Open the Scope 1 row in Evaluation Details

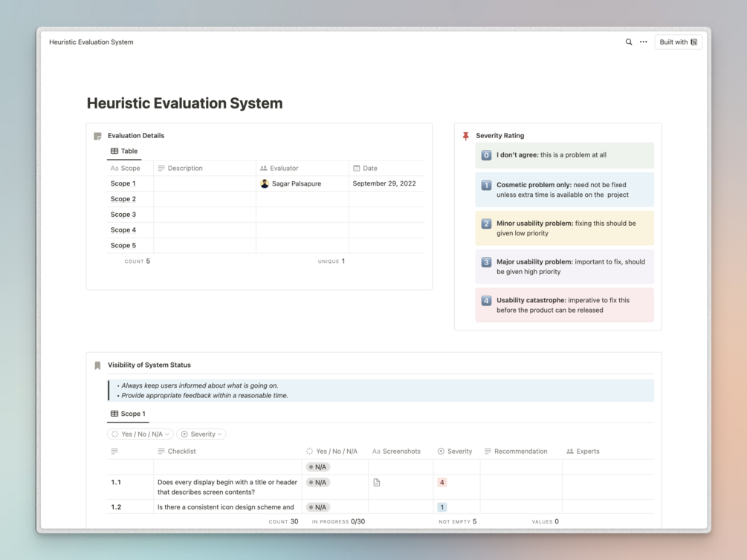click(x=123, y=183)
